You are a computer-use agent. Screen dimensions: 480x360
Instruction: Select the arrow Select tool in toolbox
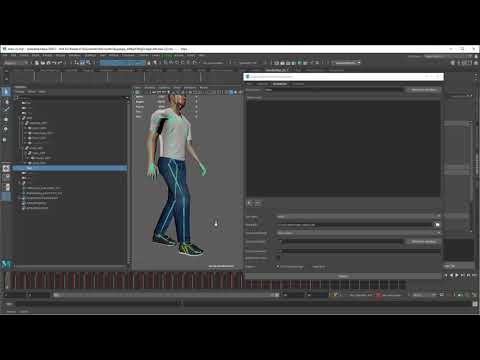(6, 92)
